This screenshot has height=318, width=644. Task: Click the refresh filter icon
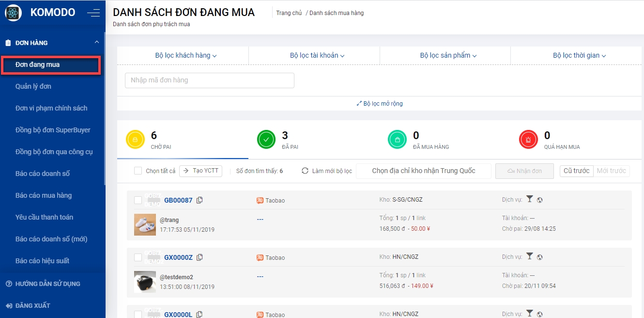pyautogui.click(x=305, y=171)
